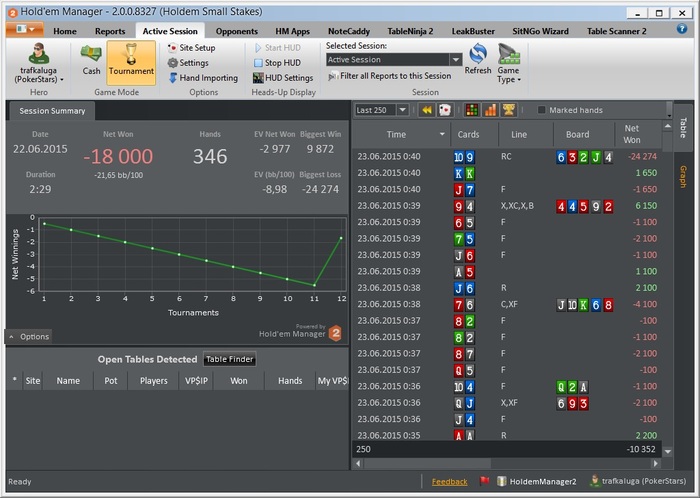Viewport: 700px width, 498px height.
Task: Click the Table Finder button
Action: [x=230, y=360]
